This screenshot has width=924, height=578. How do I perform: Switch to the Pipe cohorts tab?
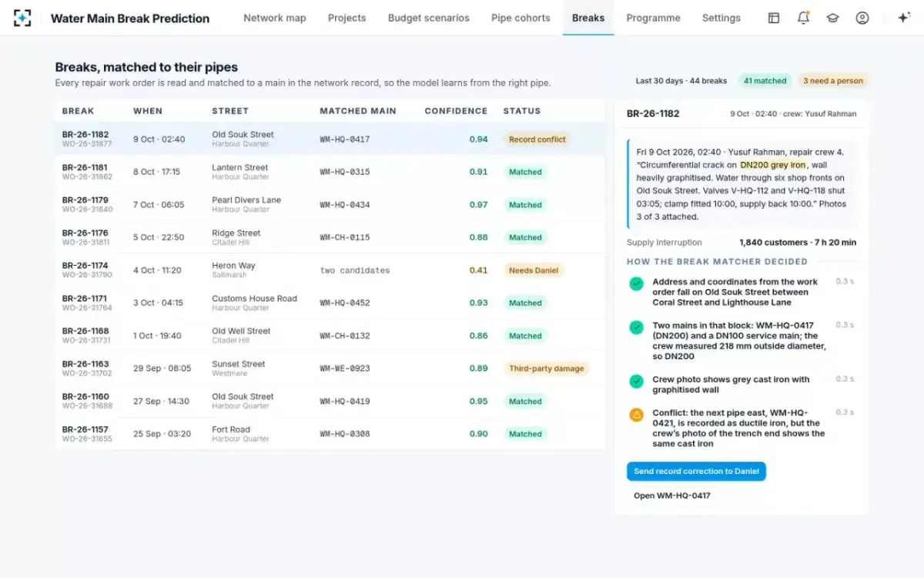click(x=521, y=18)
